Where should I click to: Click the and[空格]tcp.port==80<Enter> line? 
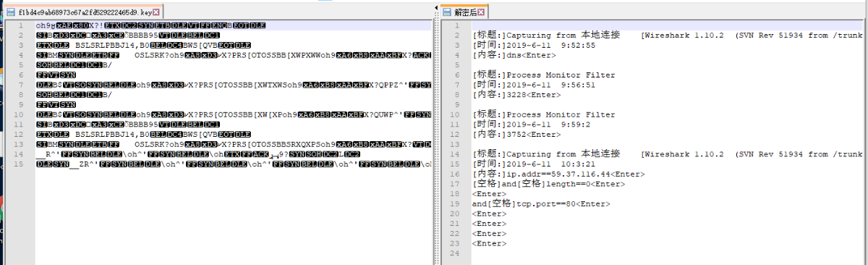(541, 204)
